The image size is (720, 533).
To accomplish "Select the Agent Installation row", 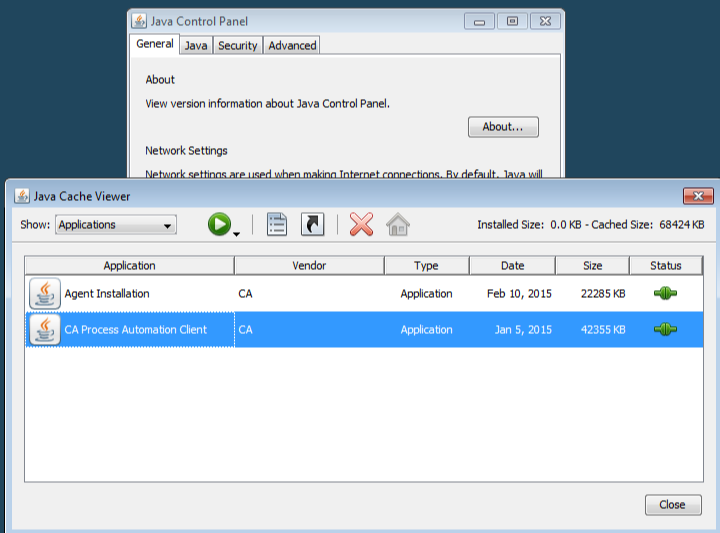I will (x=364, y=293).
